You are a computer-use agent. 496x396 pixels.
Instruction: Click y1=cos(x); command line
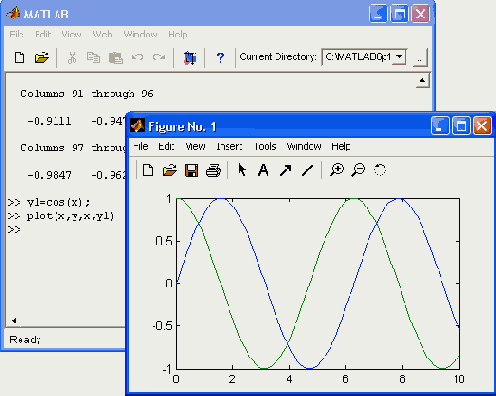(x=58, y=202)
